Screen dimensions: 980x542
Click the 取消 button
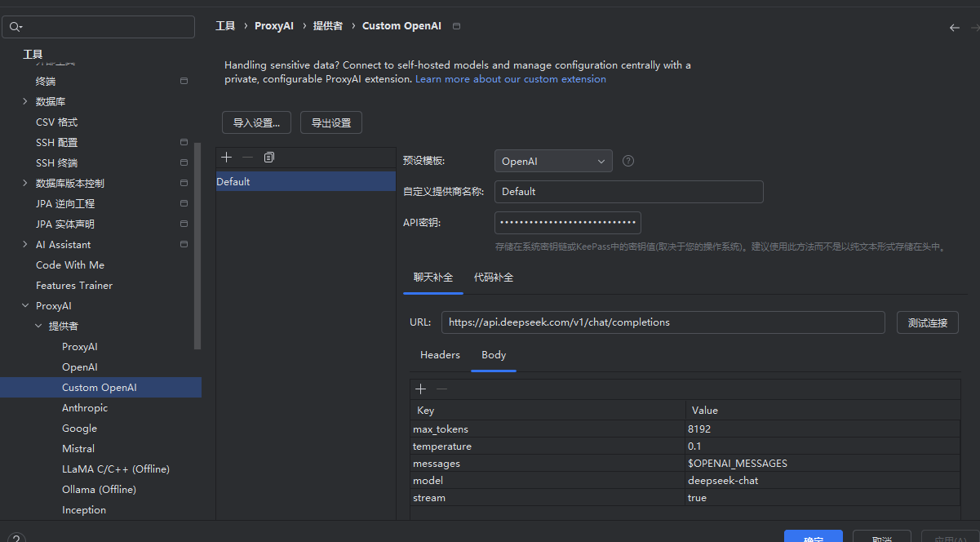pos(882,536)
